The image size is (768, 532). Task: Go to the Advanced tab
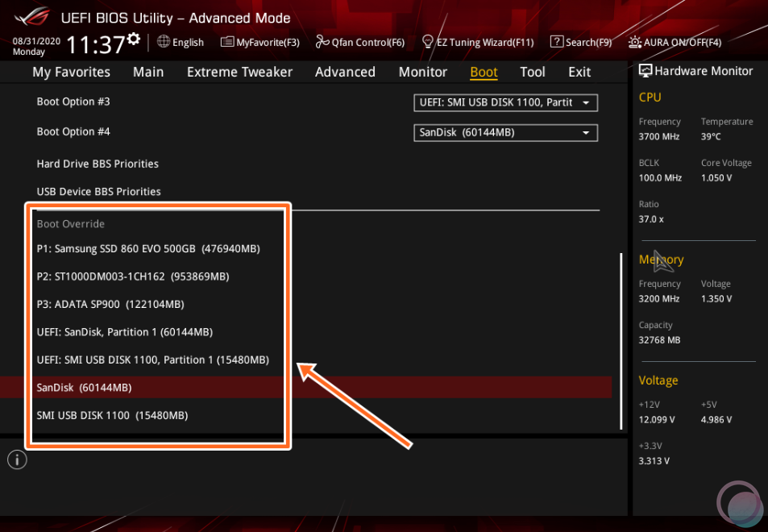pyautogui.click(x=345, y=72)
